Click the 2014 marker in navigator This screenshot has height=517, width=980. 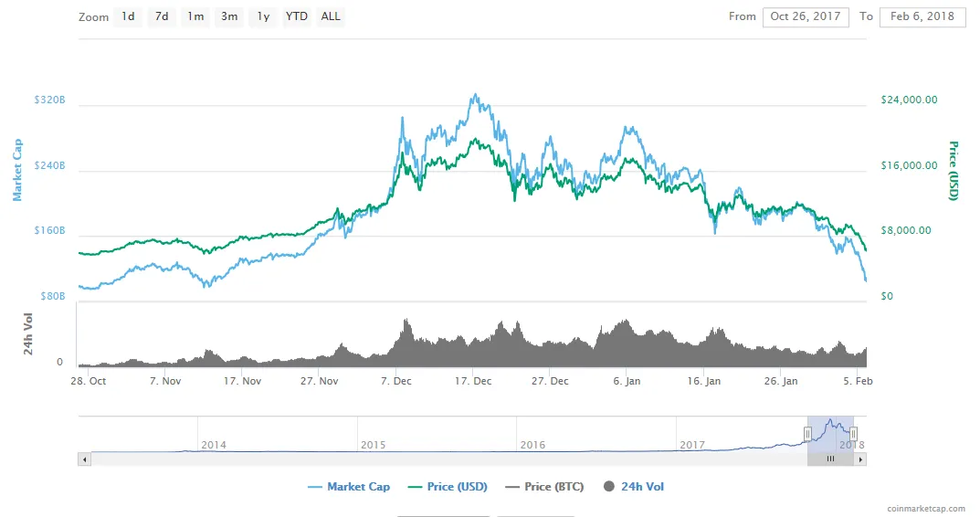(x=214, y=445)
